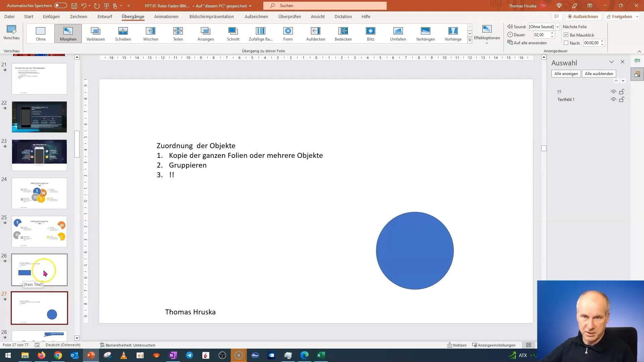Enable the Nach timing checkbox
The height and width of the screenshot is (362, 644).
coord(566,43)
